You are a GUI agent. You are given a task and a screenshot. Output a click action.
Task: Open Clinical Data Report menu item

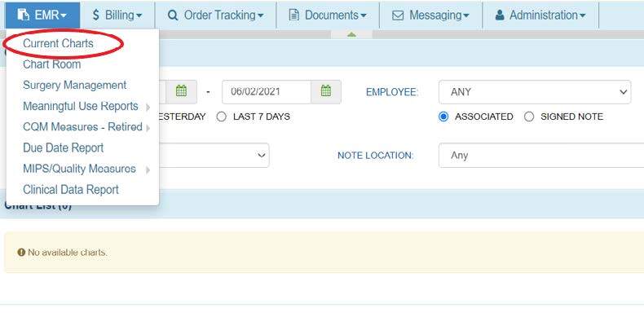71,189
